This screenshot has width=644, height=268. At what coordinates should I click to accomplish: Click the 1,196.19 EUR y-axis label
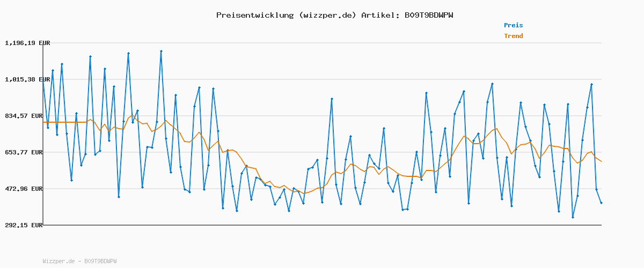point(27,43)
